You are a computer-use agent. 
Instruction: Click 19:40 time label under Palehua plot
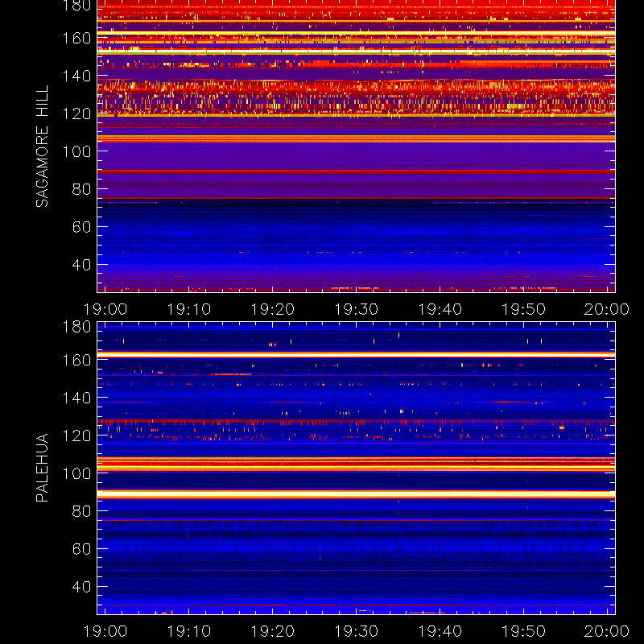click(x=440, y=631)
